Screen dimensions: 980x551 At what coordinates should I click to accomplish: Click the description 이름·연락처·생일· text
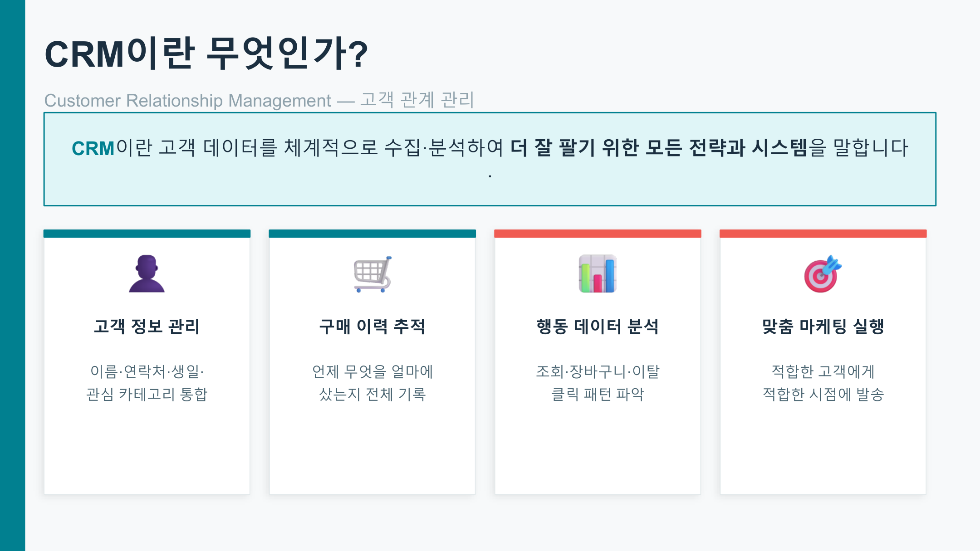pyautogui.click(x=147, y=371)
